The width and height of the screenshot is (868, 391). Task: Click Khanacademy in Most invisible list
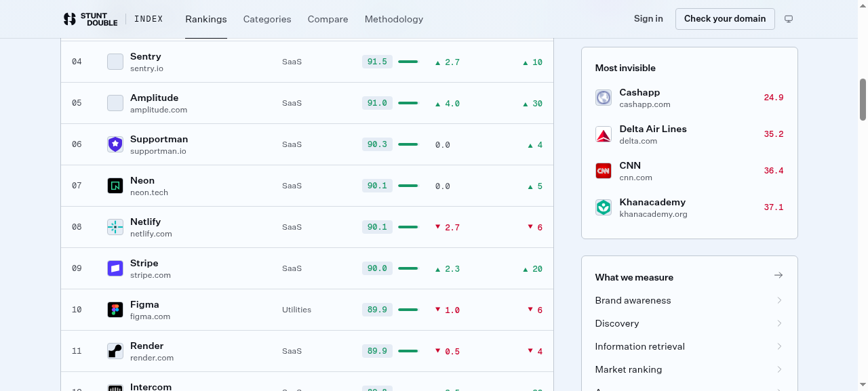click(x=652, y=202)
